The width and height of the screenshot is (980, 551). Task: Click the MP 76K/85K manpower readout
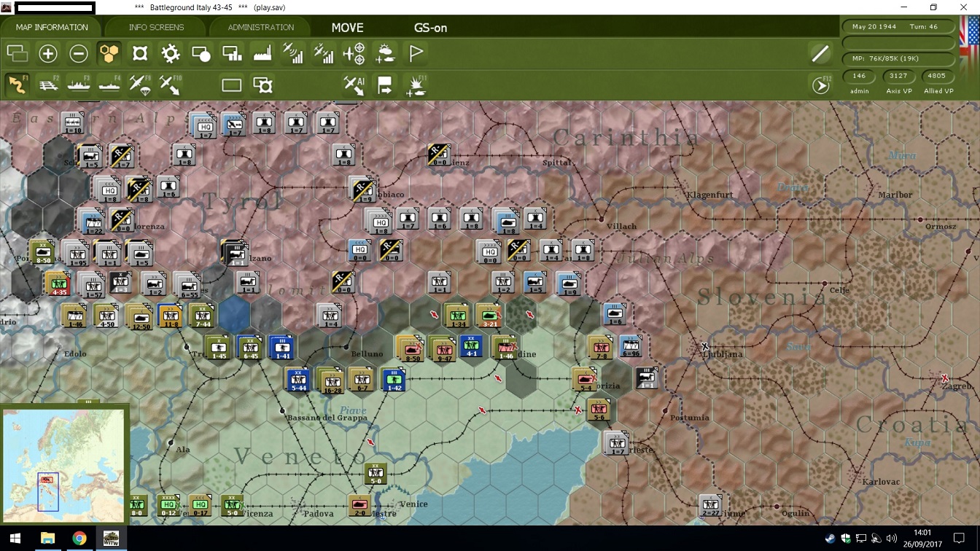point(898,58)
